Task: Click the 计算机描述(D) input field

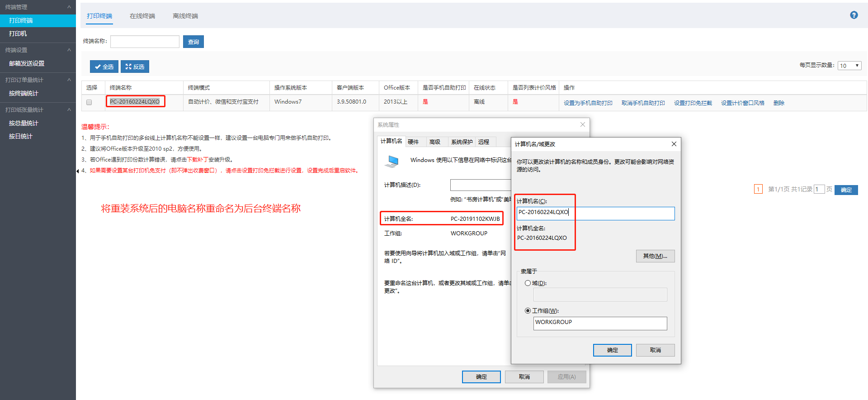Action: point(480,185)
